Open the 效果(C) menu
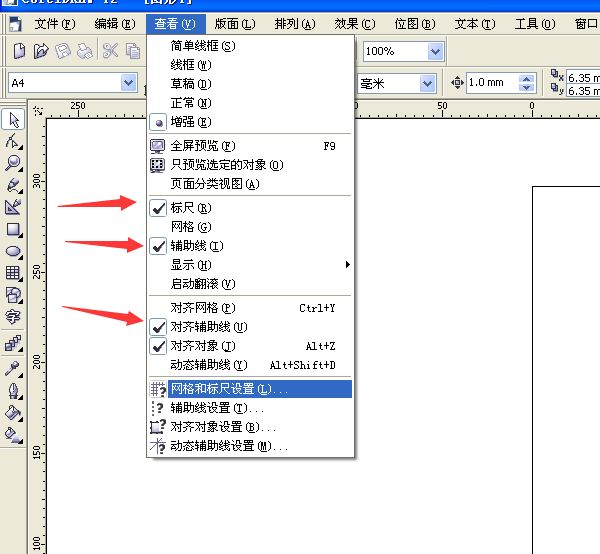600x554 pixels. 355,24
